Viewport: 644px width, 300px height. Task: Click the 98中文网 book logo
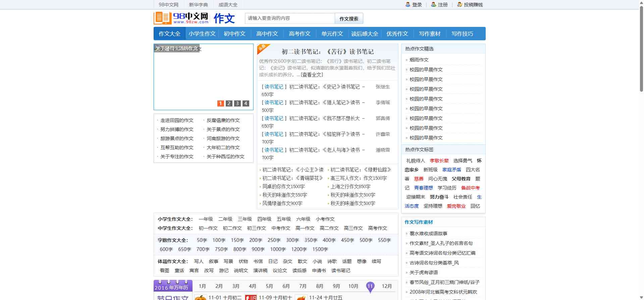[163, 18]
